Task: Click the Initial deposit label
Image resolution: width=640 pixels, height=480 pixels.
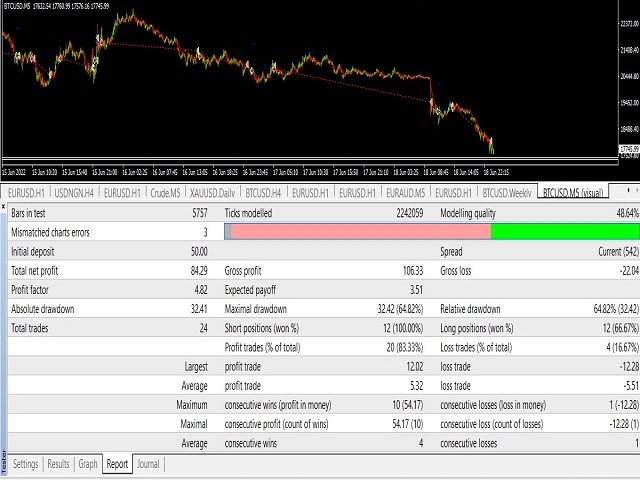Action: (x=33, y=251)
